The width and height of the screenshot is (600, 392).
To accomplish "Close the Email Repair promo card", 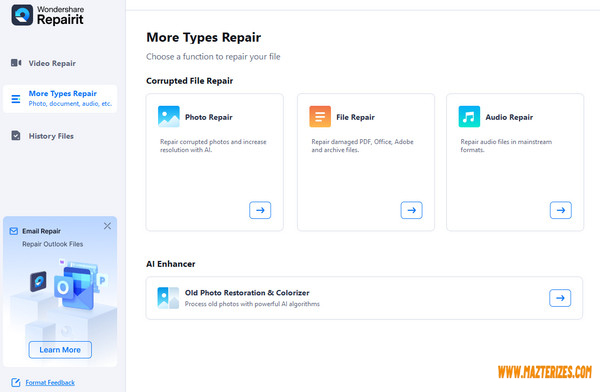I will (x=107, y=226).
